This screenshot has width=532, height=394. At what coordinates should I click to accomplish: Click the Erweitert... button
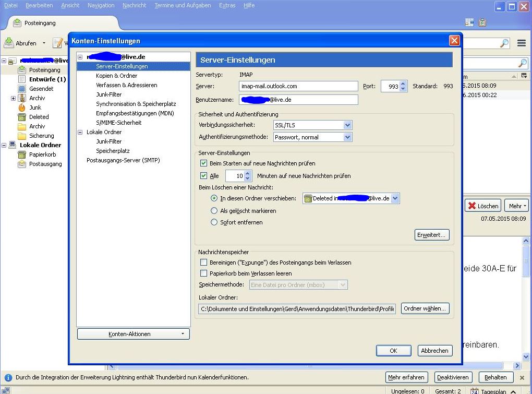pyautogui.click(x=432, y=235)
